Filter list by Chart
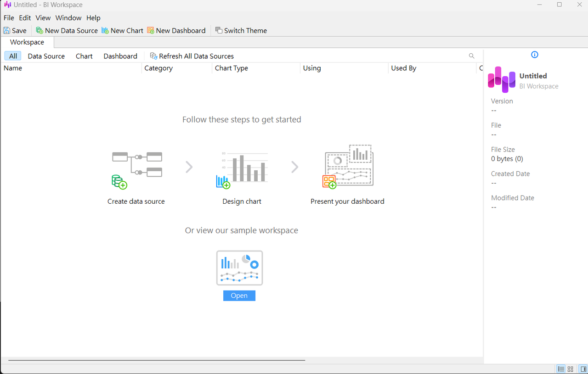This screenshot has width=588, height=374. pos(84,56)
